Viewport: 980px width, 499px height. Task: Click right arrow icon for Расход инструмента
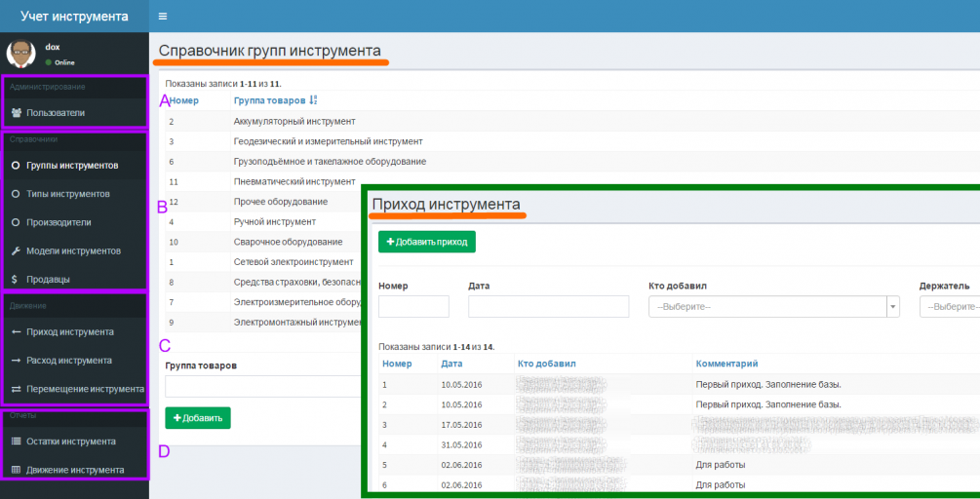pyautogui.click(x=17, y=361)
